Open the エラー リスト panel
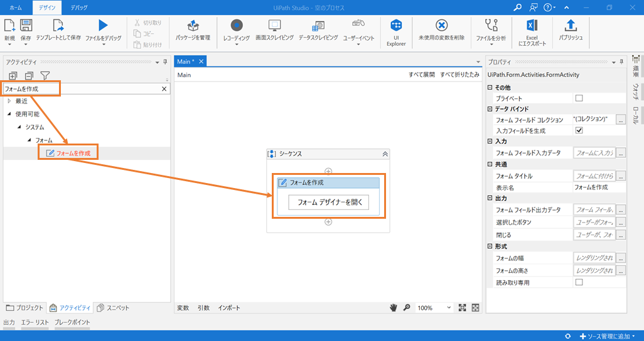 pyautogui.click(x=35, y=322)
